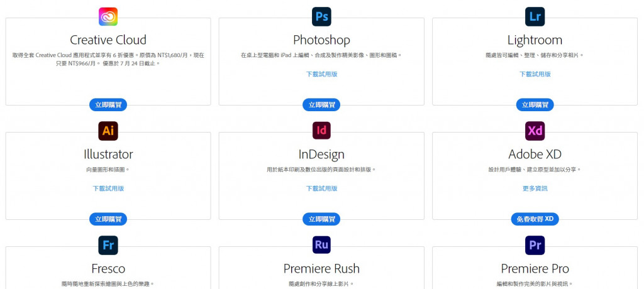Click Fresco description about 繪圖與上色
The height and width of the screenshot is (289, 644).
click(108, 284)
